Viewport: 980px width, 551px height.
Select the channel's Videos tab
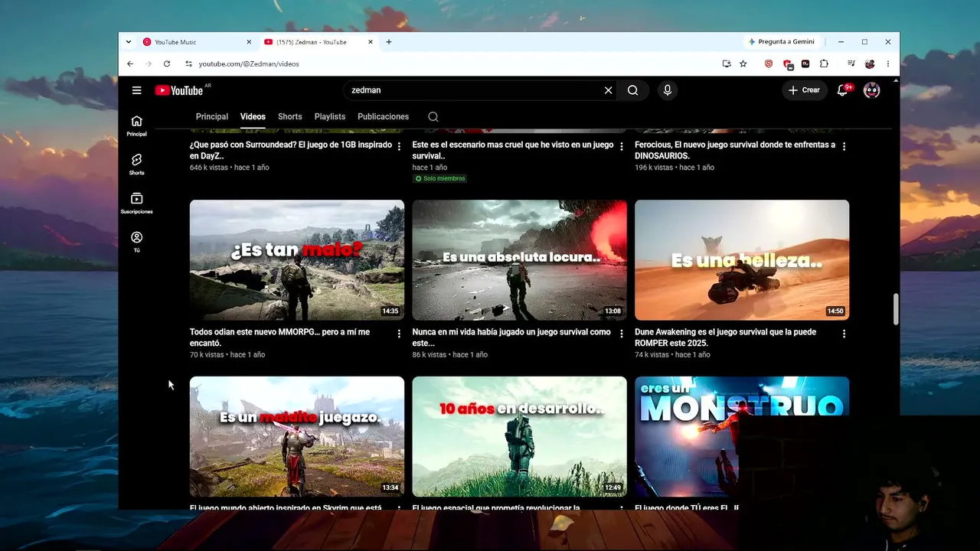[253, 117]
